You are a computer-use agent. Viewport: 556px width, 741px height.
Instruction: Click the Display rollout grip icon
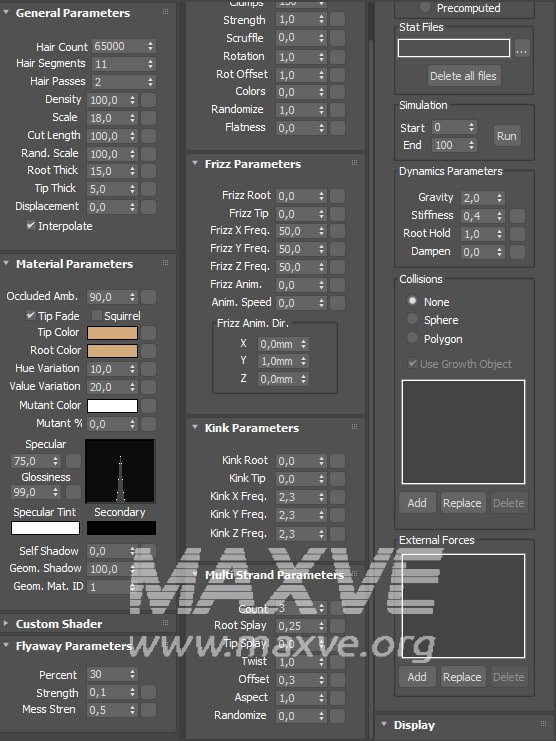543,724
